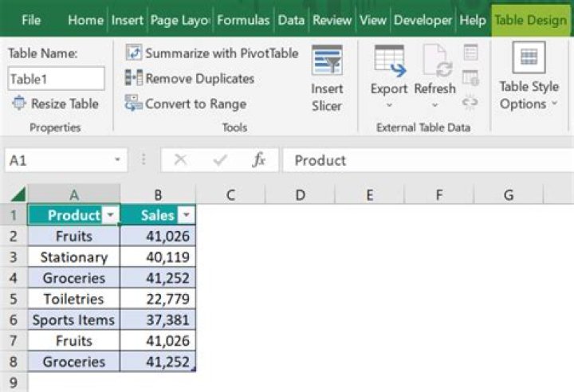The width and height of the screenshot is (574, 392).
Task: Click the Fruits cell in row 2
Action: click(74, 236)
